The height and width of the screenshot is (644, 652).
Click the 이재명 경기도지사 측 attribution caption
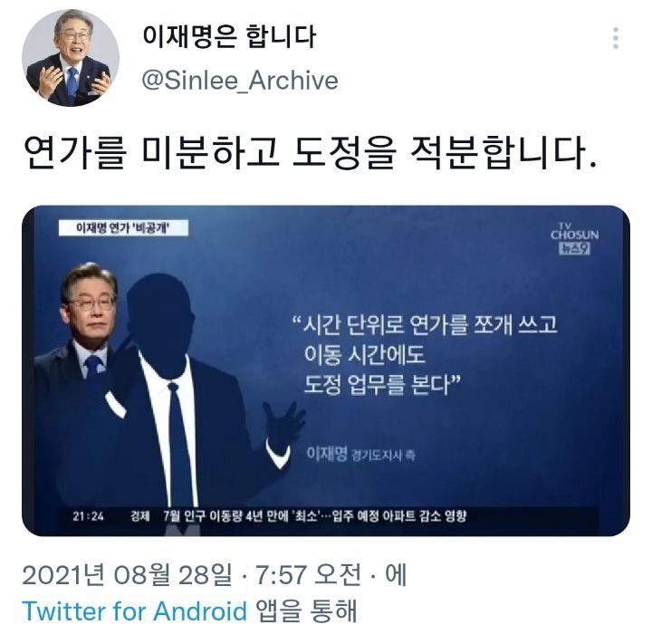click(360, 454)
